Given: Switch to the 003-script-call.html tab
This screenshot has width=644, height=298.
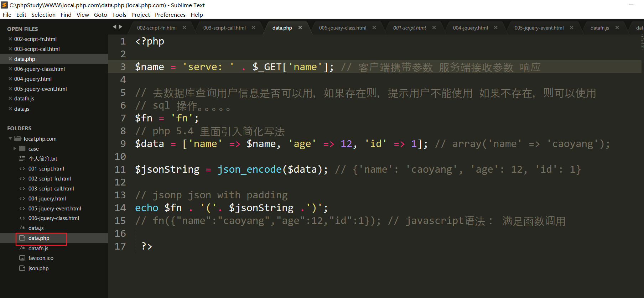Looking at the screenshot, I should (x=224, y=28).
